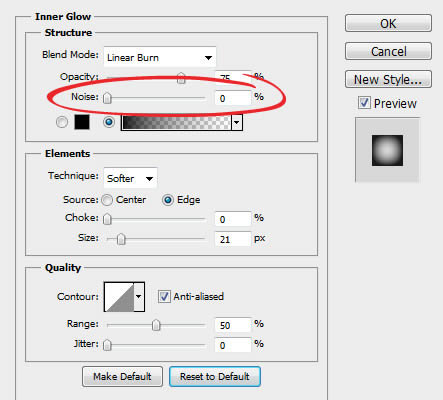The height and width of the screenshot is (400, 443).
Task: Expand the Contour picker arrow
Action: point(139,297)
